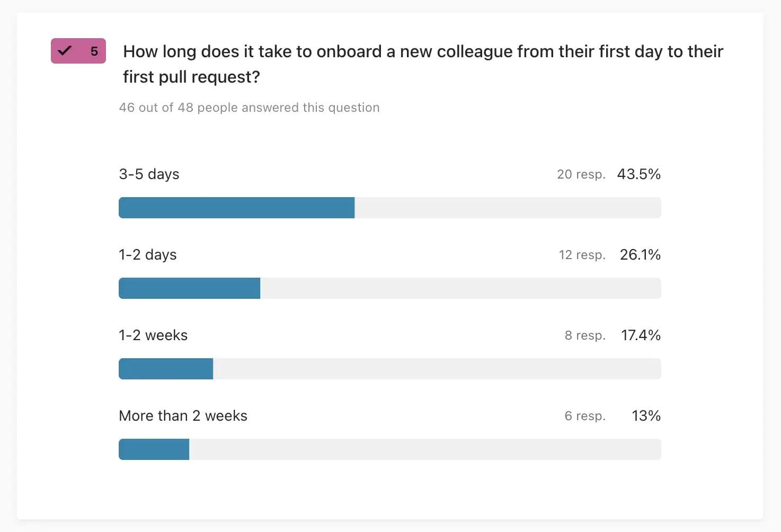Click the 26.1% percentage value
Viewport: 781px width, 532px height.
pos(640,255)
